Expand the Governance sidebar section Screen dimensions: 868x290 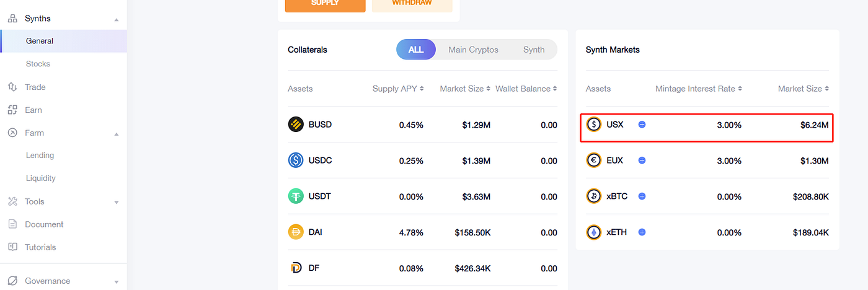[116, 281]
